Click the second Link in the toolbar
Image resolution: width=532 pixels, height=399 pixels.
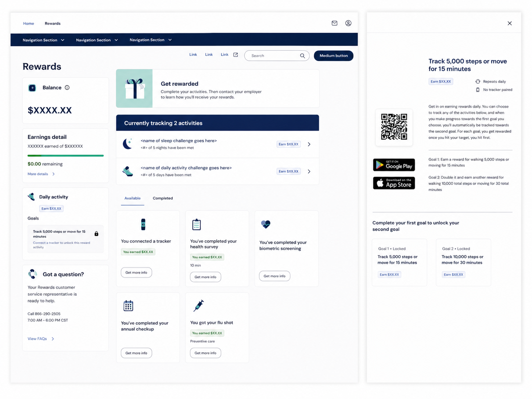209,55
